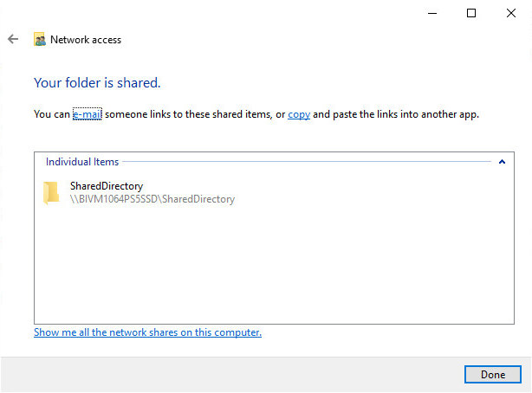Close the Network access dialog
Viewport: 532px width, 393px height.
(x=511, y=13)
